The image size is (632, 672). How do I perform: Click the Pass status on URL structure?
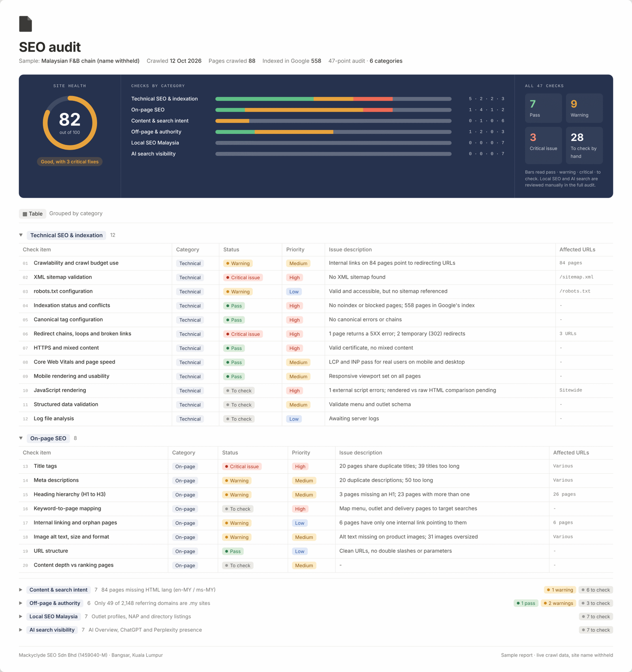click(233, 552)
